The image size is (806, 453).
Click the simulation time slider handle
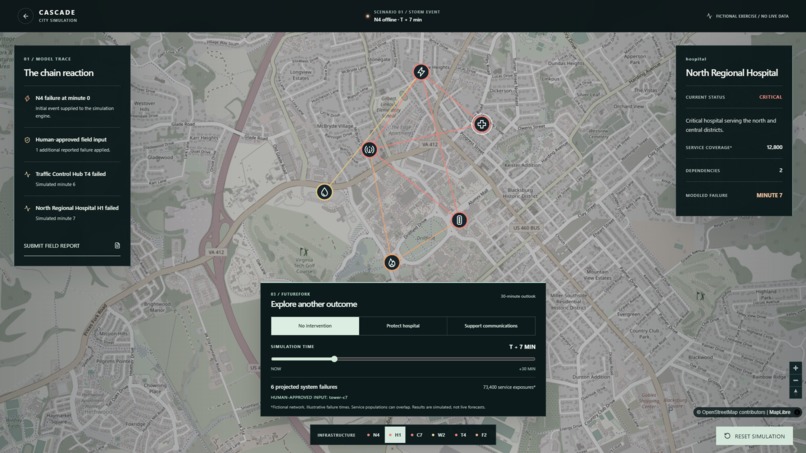(x=334, y=359)
